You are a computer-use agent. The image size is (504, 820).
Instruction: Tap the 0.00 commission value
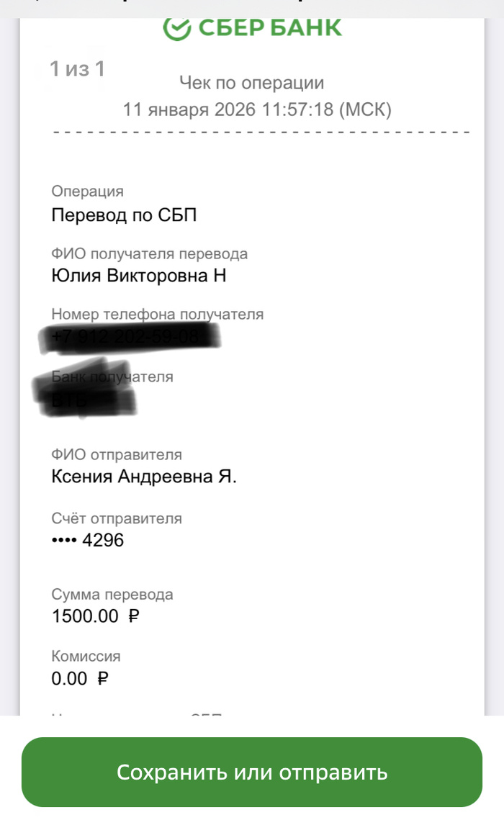(x=70, y=678)
